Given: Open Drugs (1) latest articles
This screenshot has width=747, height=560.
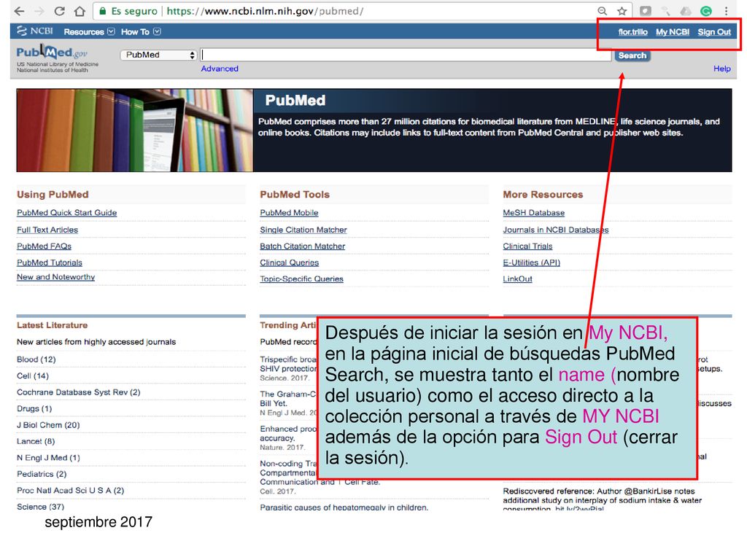Looking at the screenshot, I should [x=34, y=409].
